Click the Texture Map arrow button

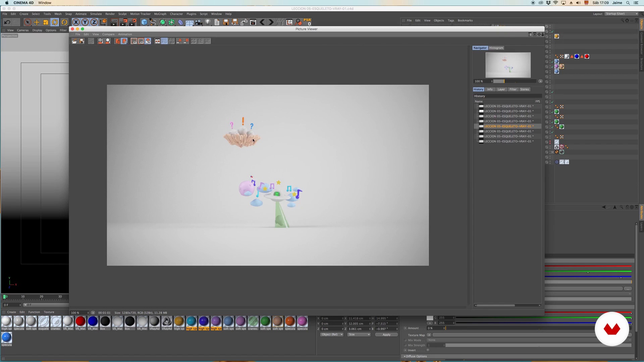pyautogui.click(x=429, y=335)
